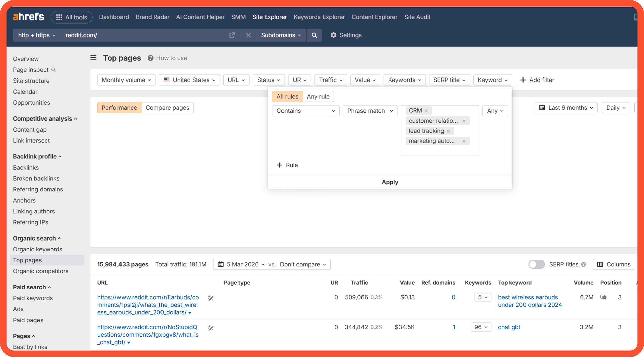The image size is (644, 357).
Task: Open the All tools grid menu
Action: click(71, 17)
